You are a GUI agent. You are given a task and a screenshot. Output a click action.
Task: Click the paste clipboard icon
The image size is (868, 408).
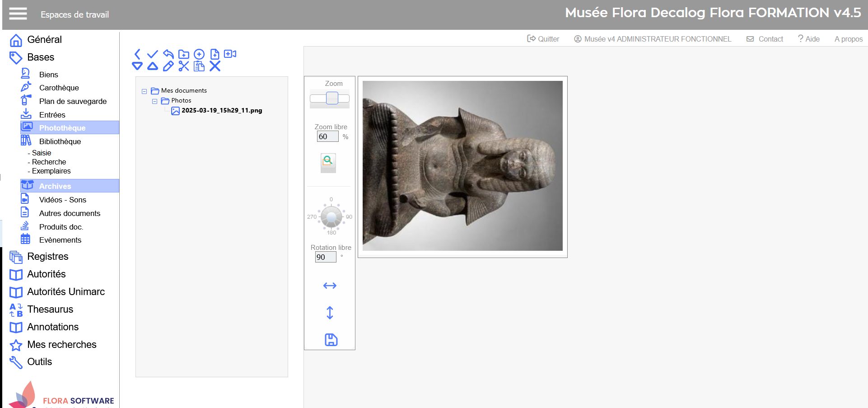click(199, 66)
